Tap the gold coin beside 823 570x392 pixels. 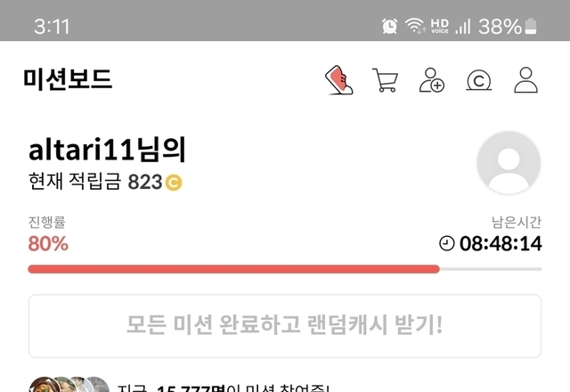(x=174, y=183)
